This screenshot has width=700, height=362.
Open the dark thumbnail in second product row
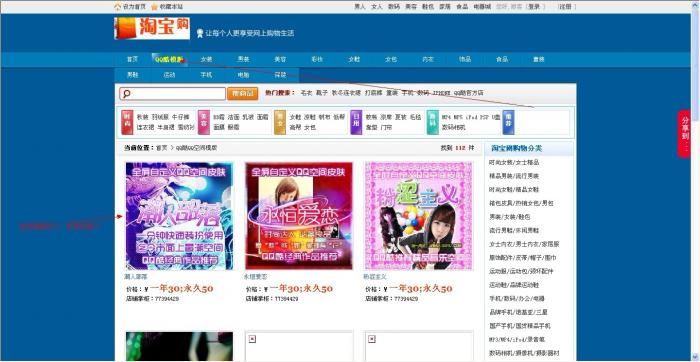coord(179,346)
